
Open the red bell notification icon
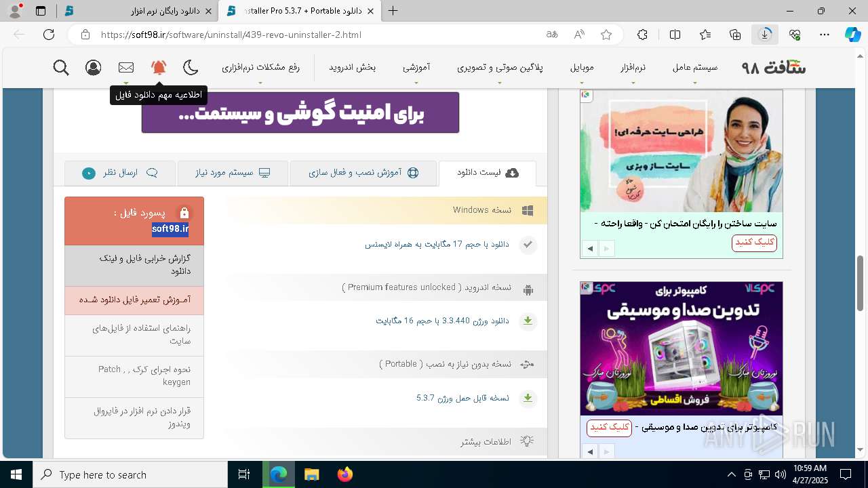[x=159, y=67]
